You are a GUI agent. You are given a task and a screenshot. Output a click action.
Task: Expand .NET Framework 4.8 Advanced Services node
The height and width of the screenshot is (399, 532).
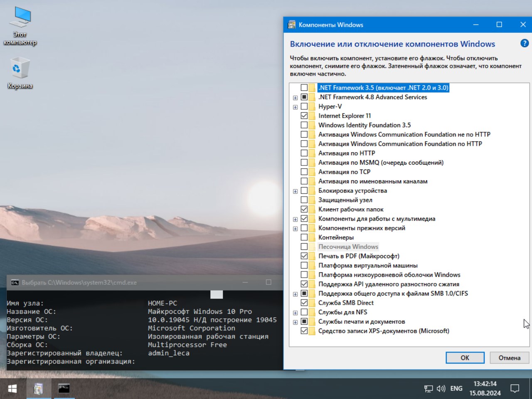pos(295,98)
